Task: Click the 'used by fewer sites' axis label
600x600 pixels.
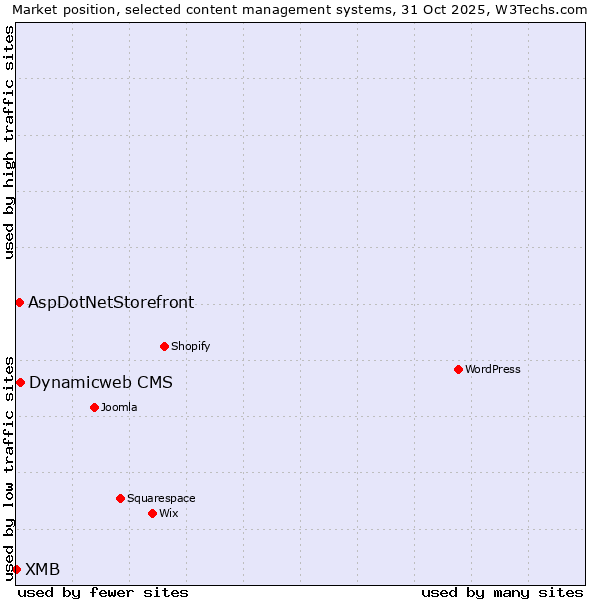Action: pyautogui.click(x=103, y=592)
